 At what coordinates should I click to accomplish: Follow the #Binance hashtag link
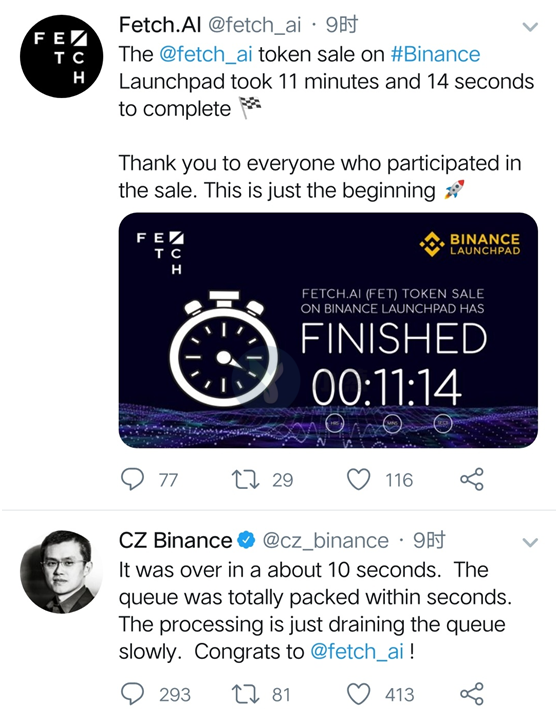coord(435,54)
